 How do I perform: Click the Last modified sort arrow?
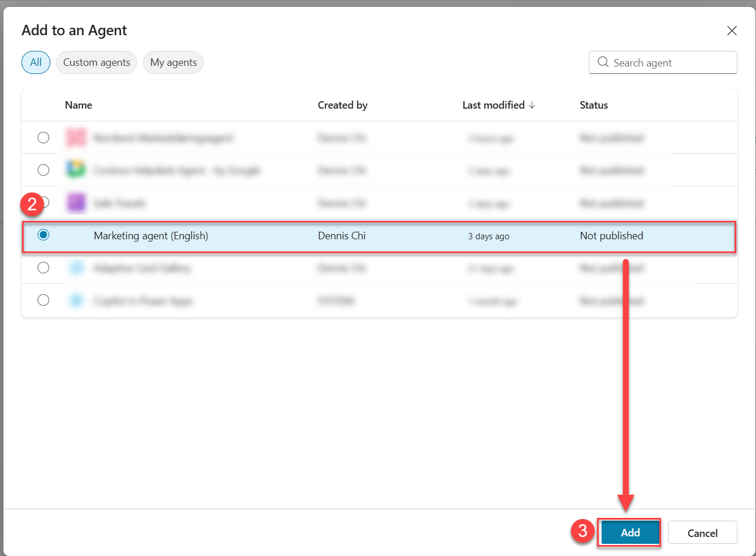532,105
